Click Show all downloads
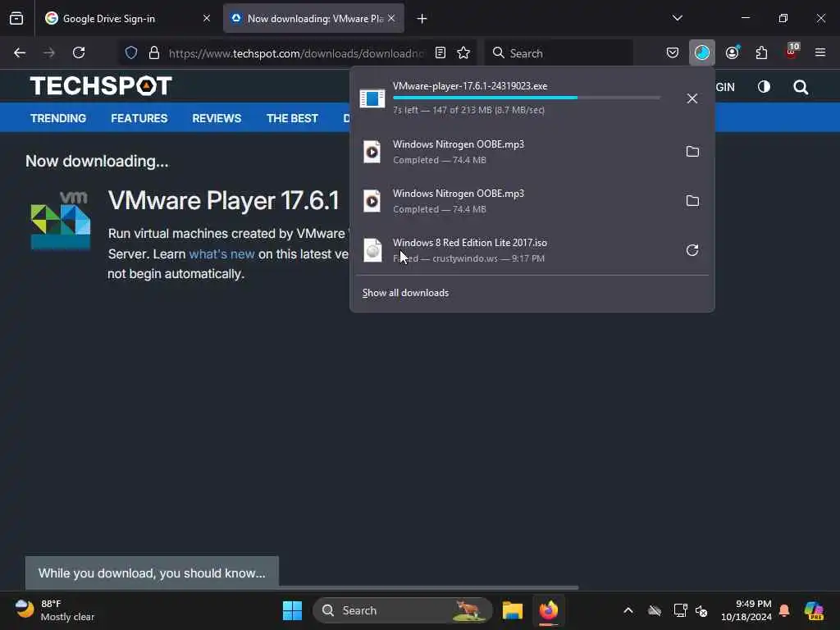 pos(405,293)
